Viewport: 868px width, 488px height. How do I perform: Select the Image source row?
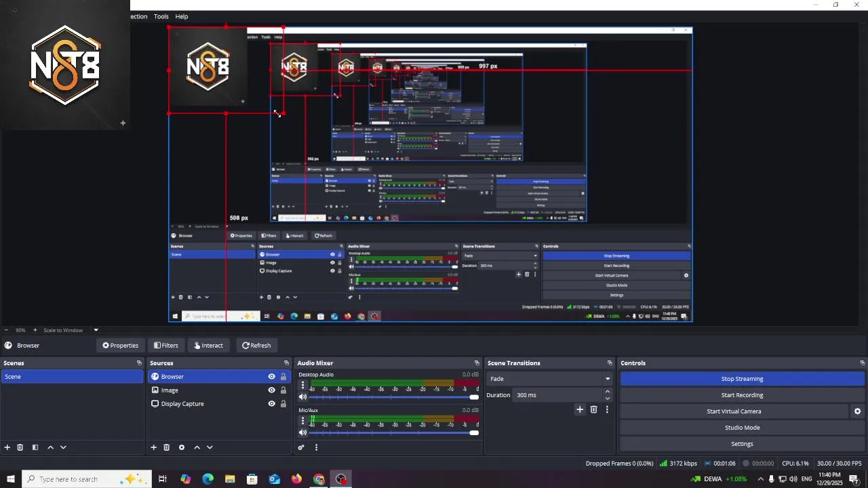[x=219, y=390]
